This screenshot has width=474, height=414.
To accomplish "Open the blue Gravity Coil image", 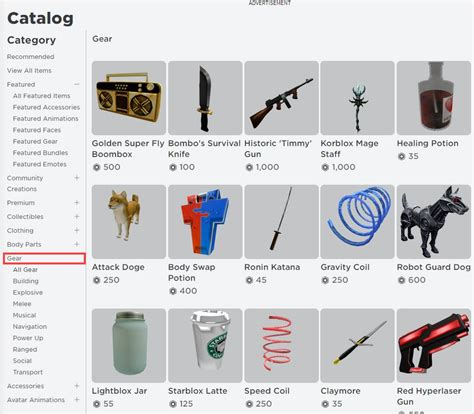I will click(x=357, y=222).
